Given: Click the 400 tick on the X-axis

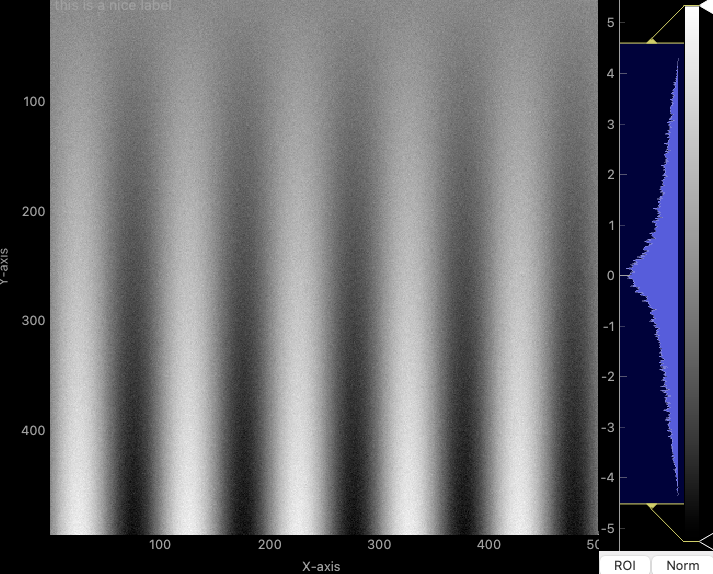Looking at the screenshot, I should point(488,545).
